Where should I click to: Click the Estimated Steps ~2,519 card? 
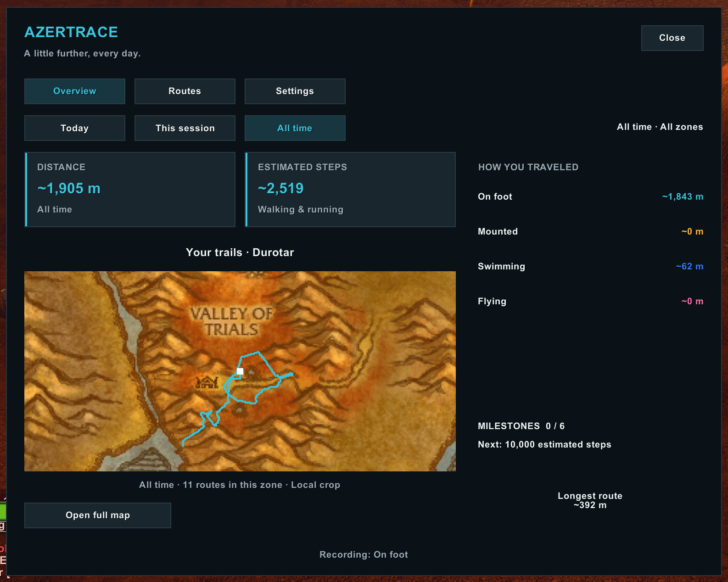tap(350, 190)
